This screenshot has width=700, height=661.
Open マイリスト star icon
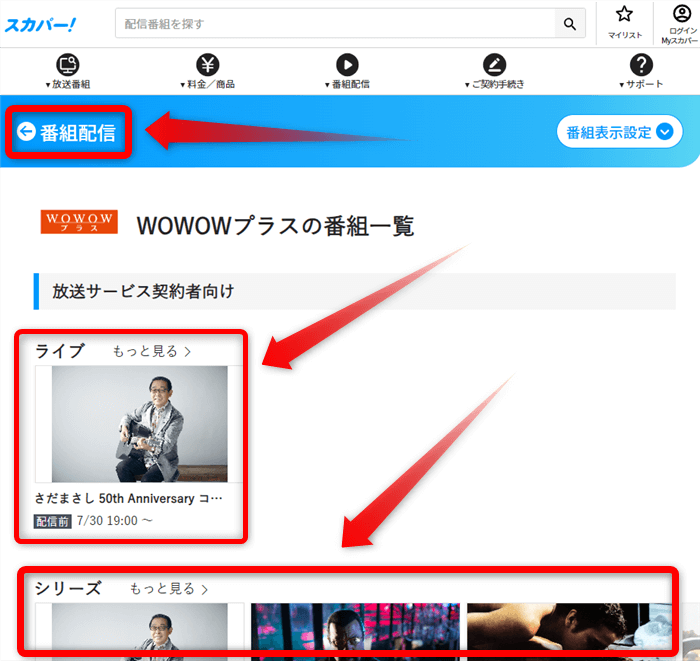point(624,14)
